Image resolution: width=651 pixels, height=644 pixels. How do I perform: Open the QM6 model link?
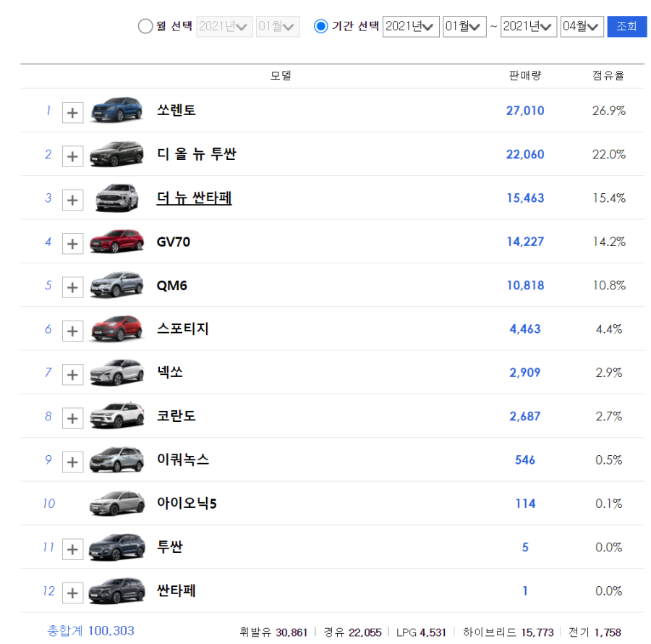pyautogui.click(x=171, y=285)
